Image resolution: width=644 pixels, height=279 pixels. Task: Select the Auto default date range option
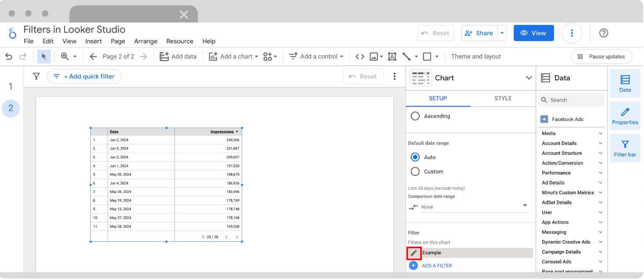415,157
